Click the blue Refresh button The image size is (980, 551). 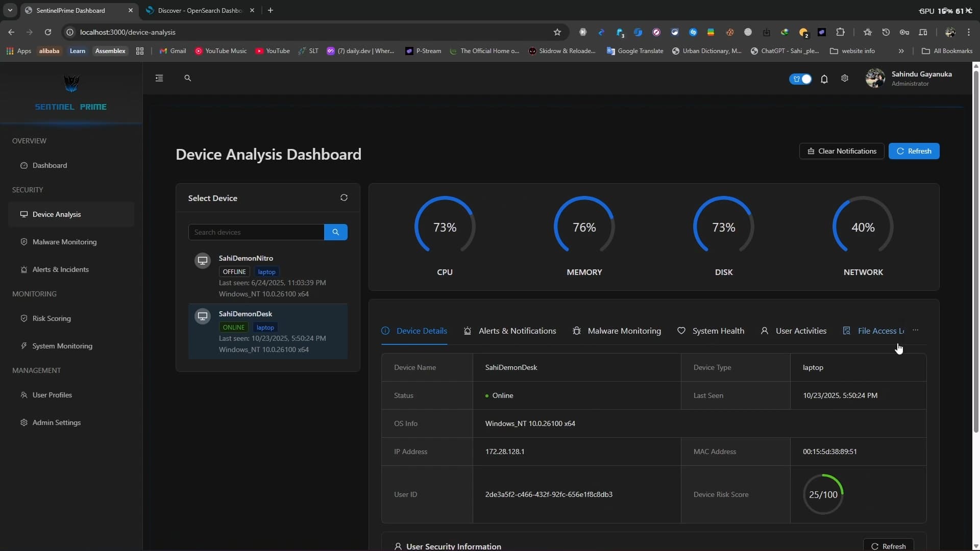tap(914, 151)
